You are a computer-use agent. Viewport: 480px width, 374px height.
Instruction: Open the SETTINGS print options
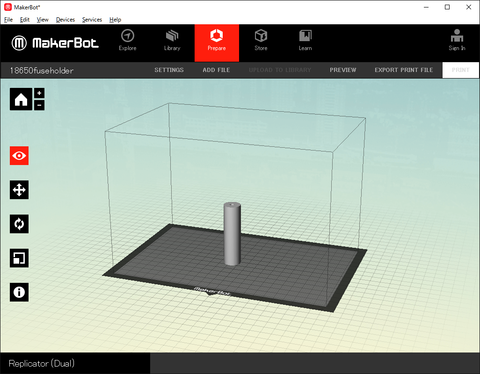point(169,70)
